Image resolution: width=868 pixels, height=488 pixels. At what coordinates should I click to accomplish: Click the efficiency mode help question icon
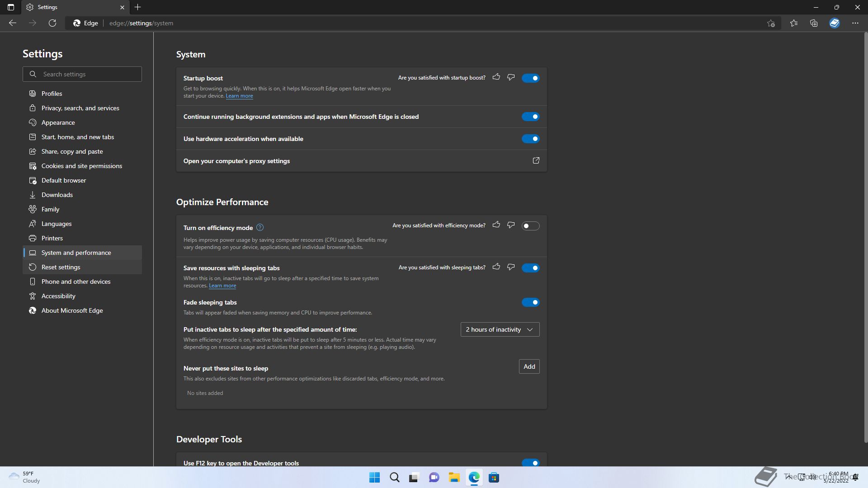(260, 228)
